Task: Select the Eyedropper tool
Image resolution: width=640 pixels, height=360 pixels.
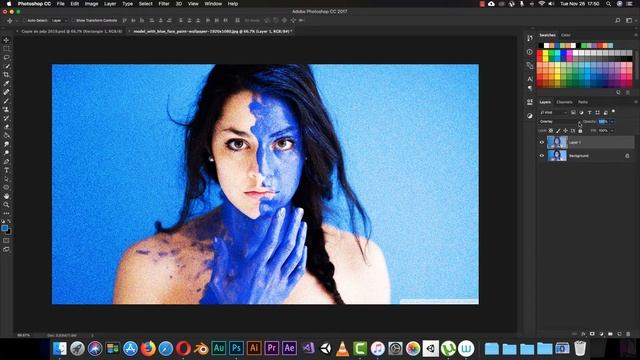Action: tap(6, 83)
